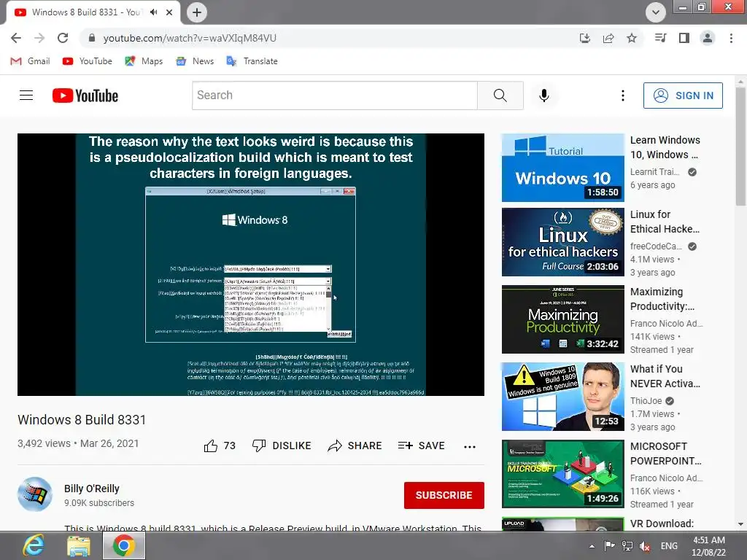Click the Chrome taskbar icon
Image resolution: width=747 pixels, height=560 pixels.
pyautogui.click(x=124, y=545)
